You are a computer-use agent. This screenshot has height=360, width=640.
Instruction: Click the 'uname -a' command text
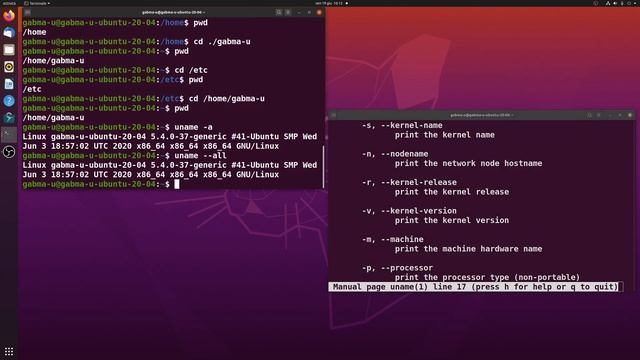click(193, 127)
